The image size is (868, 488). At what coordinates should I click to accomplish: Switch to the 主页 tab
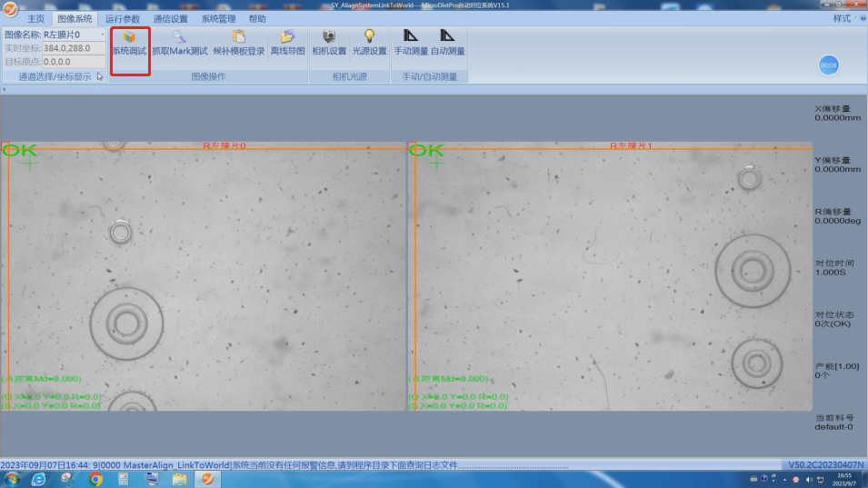pos(35,18)
